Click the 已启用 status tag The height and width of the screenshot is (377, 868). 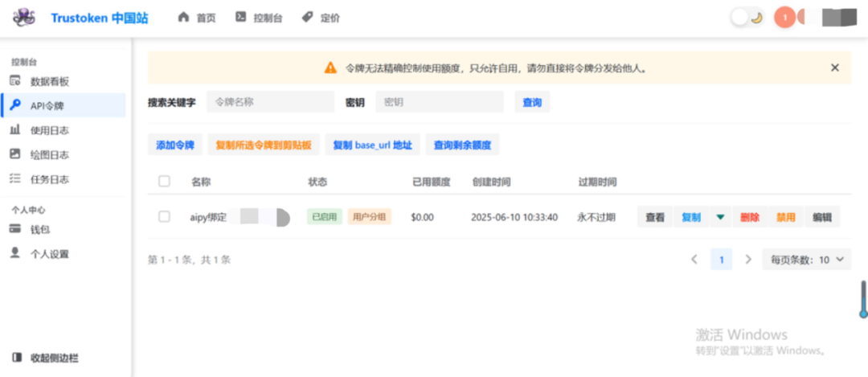point(325,217)
